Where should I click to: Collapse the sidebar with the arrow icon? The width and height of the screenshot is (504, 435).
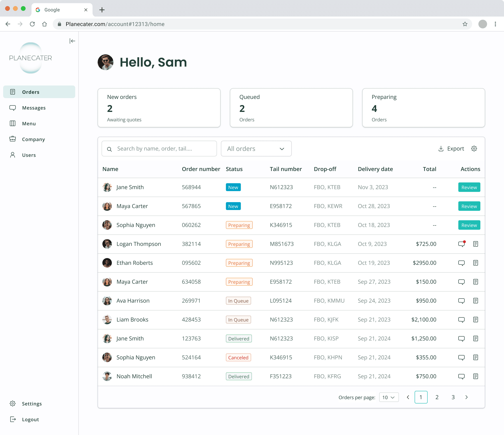72,41
